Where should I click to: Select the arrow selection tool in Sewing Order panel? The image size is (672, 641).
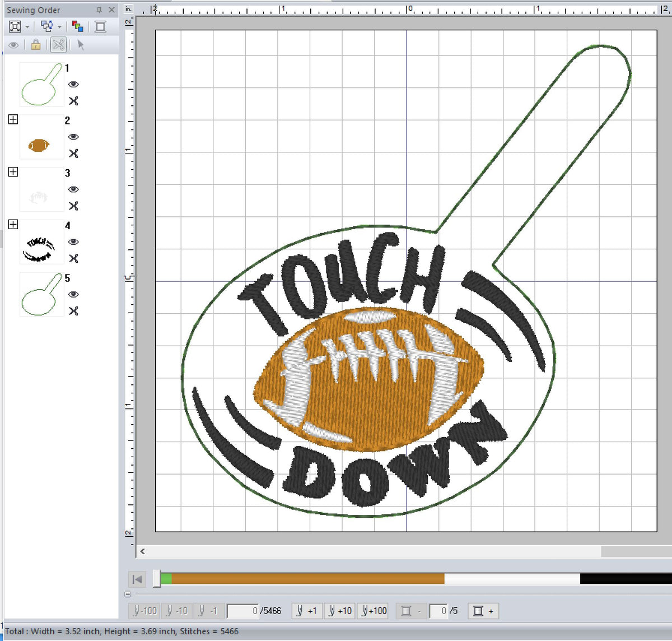coord(81,45)
